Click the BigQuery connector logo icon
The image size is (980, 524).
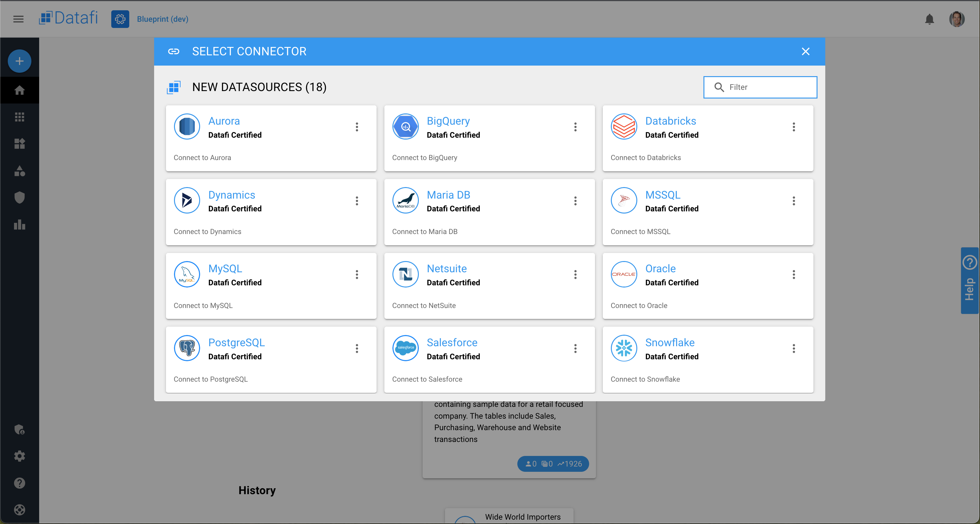pos(405,126)
